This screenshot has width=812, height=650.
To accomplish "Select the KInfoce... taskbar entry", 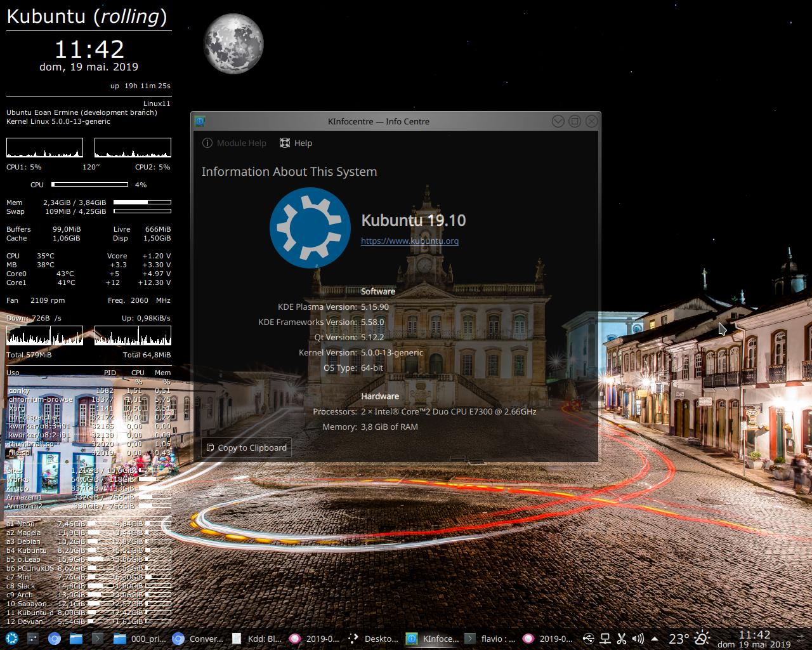I will tap(431, 639).
